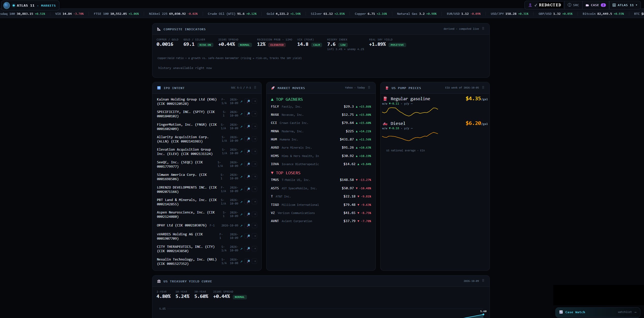Click the Gold 4,221.2 ticker item

[x=284, y=14]
